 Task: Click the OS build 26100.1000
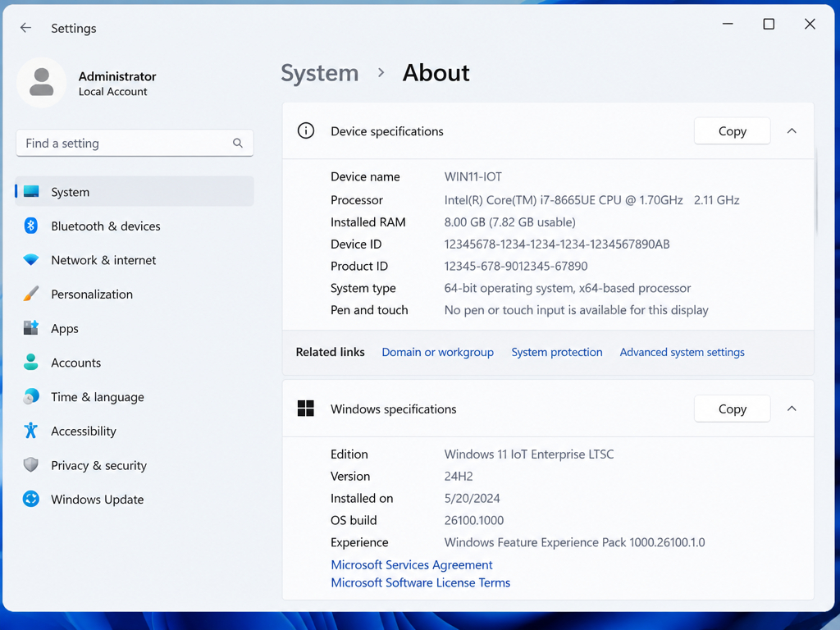pyautogui.click(x=473, y=520)
